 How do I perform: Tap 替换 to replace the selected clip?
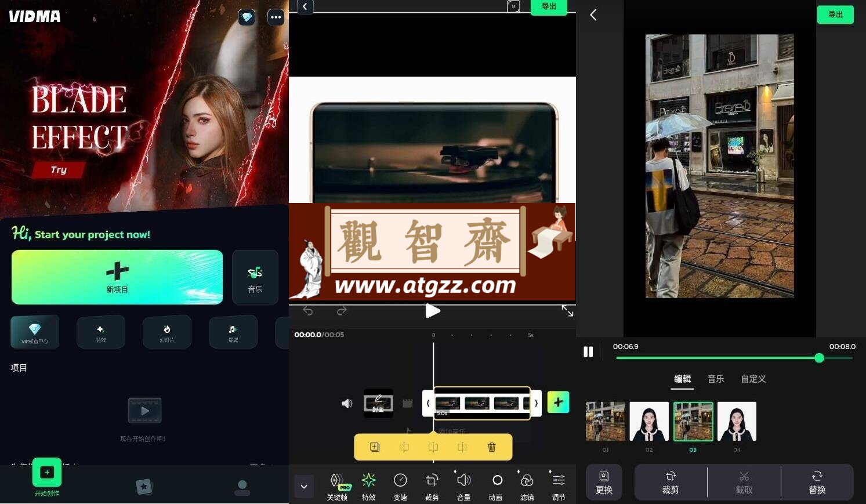(x=817, y=482)
